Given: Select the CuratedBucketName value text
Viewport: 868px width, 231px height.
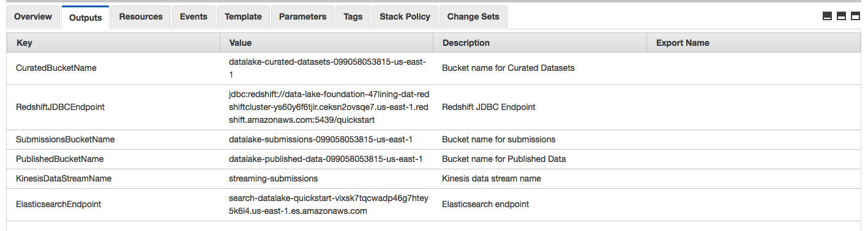Looking at the screenshot, I should [327, 68].
